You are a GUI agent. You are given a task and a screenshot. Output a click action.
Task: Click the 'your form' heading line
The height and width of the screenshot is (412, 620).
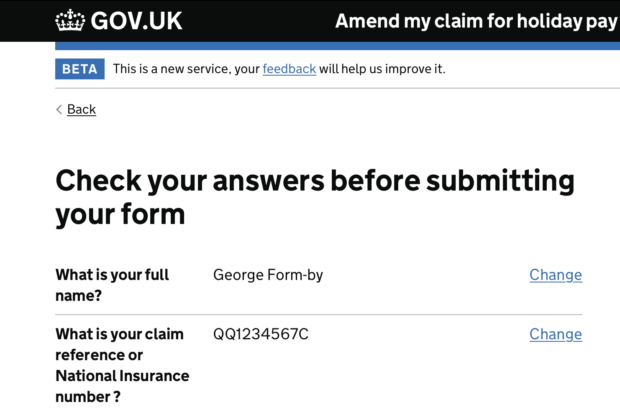pyautogui.click(x=120, y=215)
